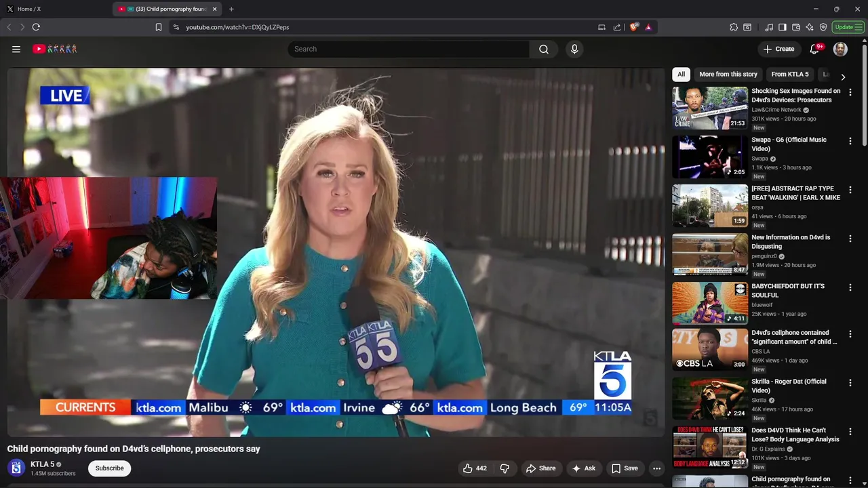Viewport: 868px width, 488px height.
Task: Open the playlist music note icon
Action: (769, 27)
